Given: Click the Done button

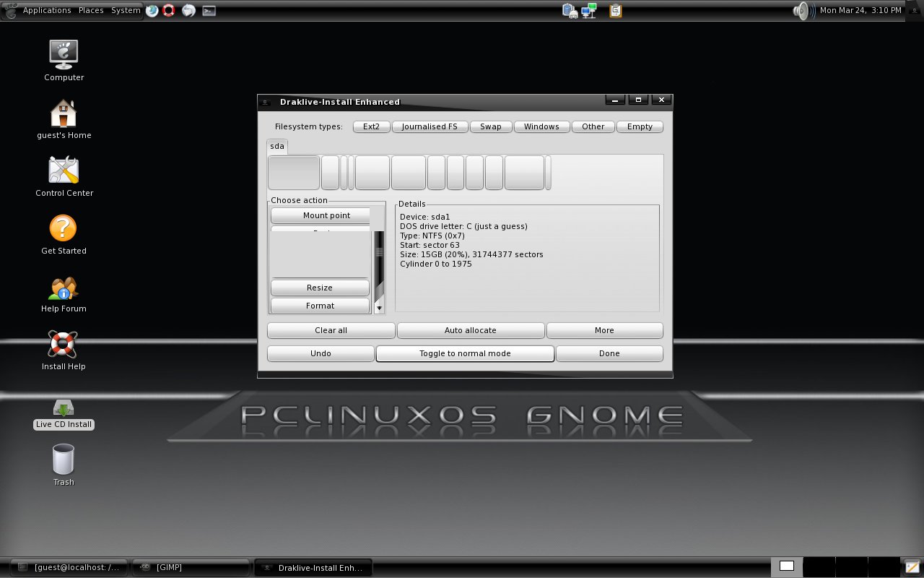Looking at the screenshot, I should coord(609,353).
